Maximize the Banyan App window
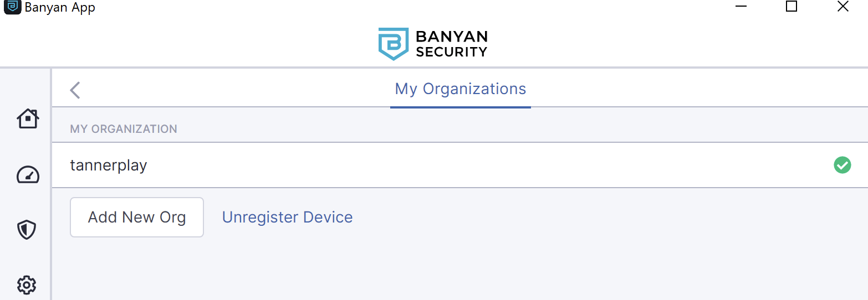The width and height of the screenshot is (868, 300). [792, 7]
